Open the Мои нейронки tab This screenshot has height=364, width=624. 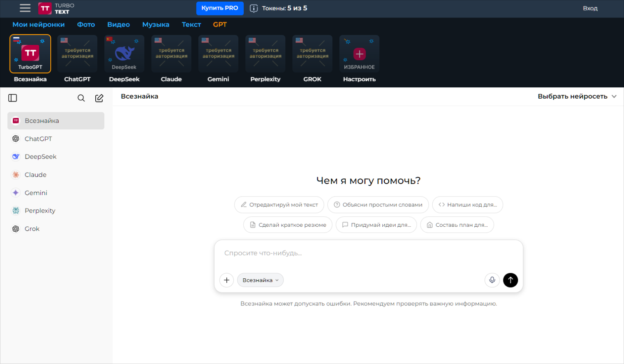39,25
